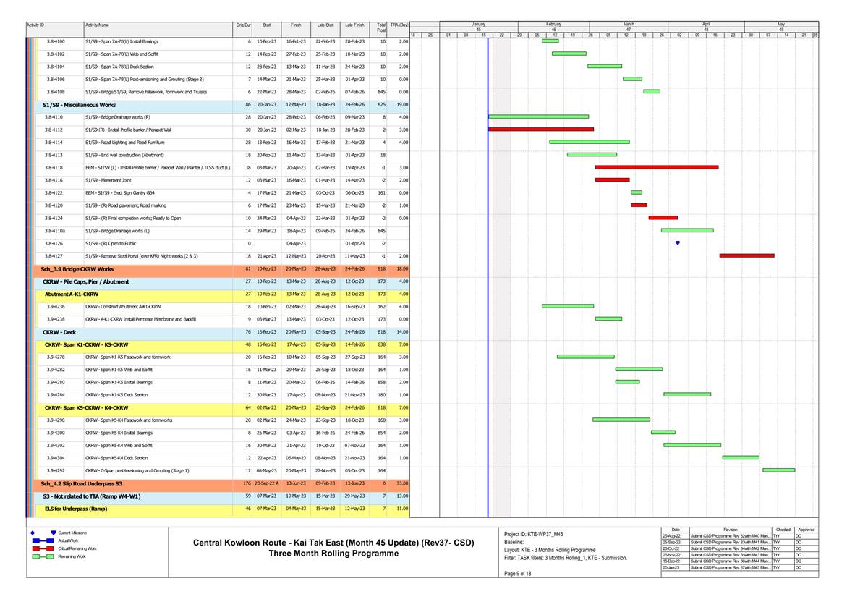Click the February month header in timeline
The image size is (868, 615).
click(554, 24)
